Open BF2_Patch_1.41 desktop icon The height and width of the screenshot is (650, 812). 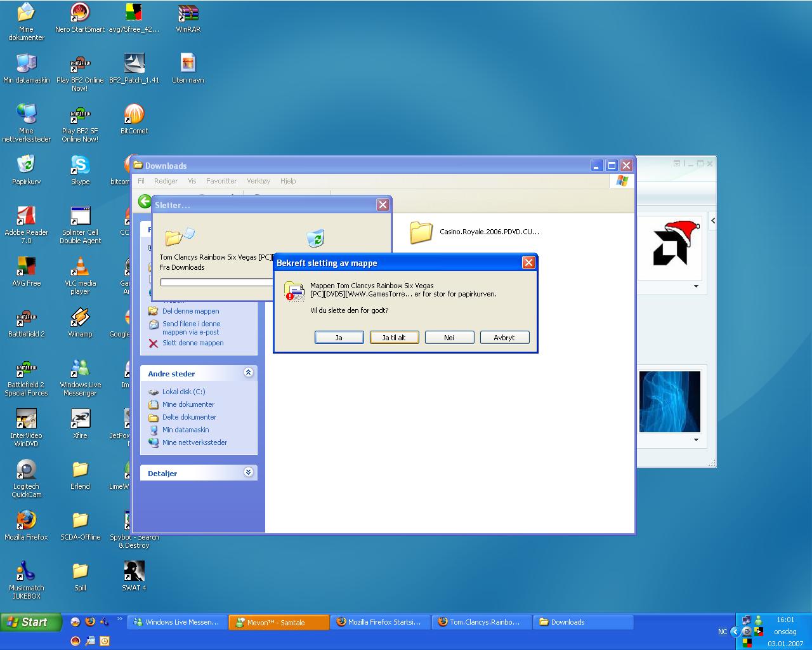[134, 69]
